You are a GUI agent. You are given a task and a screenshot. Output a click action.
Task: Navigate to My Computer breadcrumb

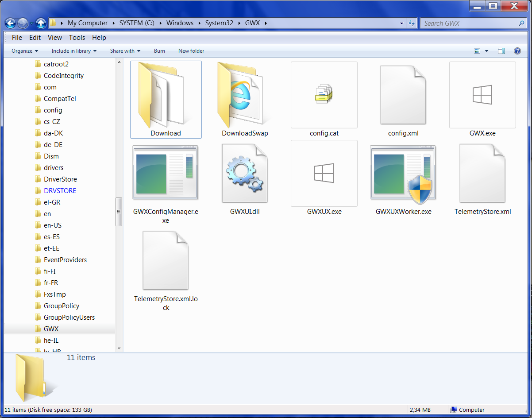[88, 23]
